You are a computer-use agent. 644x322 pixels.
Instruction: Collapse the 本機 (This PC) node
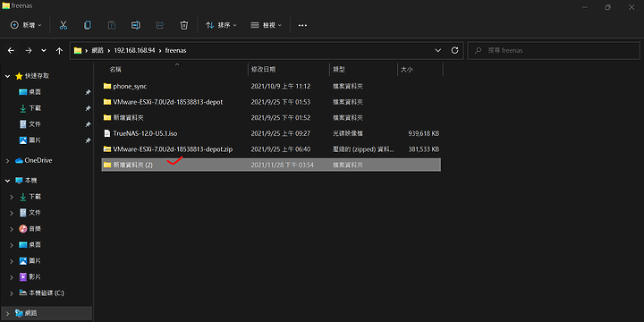coord(7,181)
